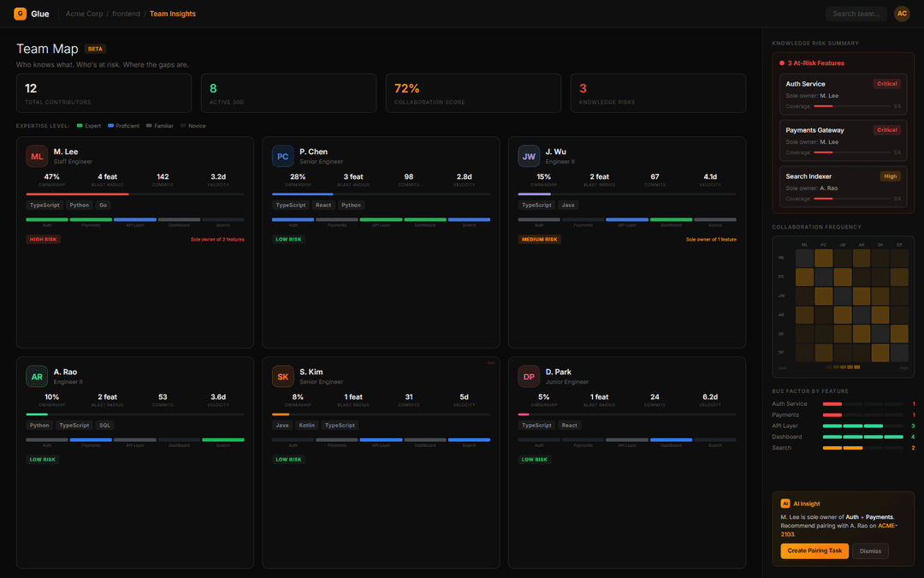Focus the Search team input field

click(x=856, y=14)
